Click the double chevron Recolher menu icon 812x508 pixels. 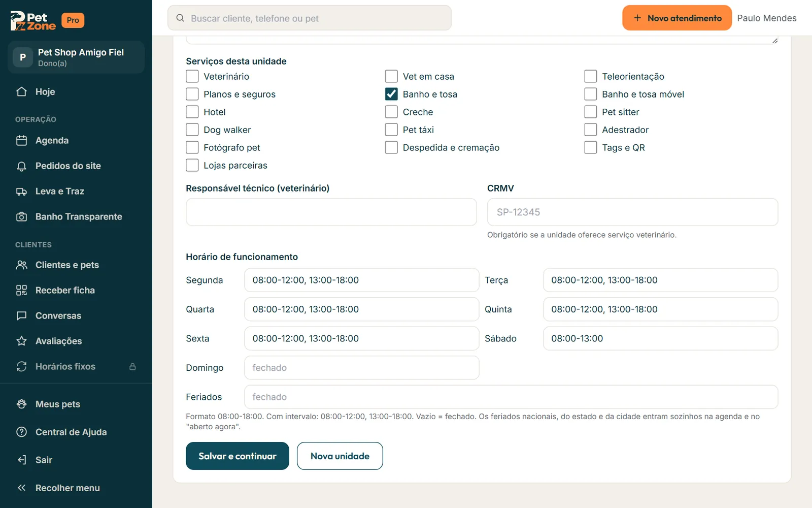coord(21,488)
